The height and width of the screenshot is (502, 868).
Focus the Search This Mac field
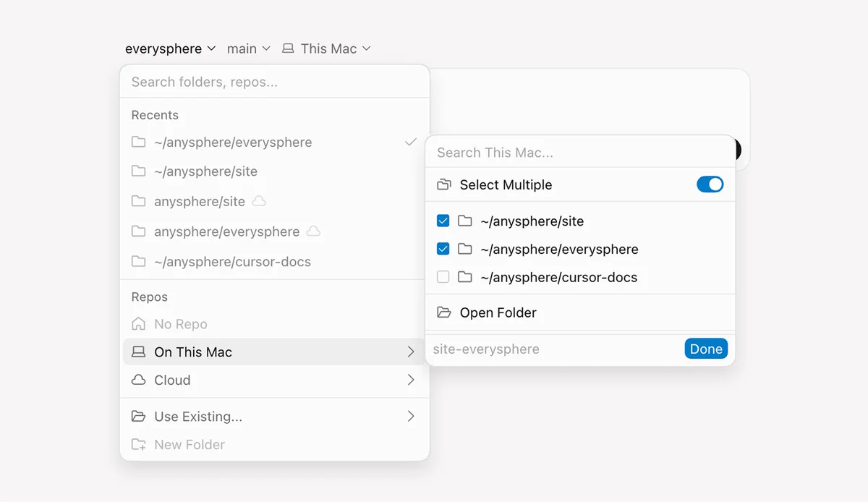click(x=580, y=153)
